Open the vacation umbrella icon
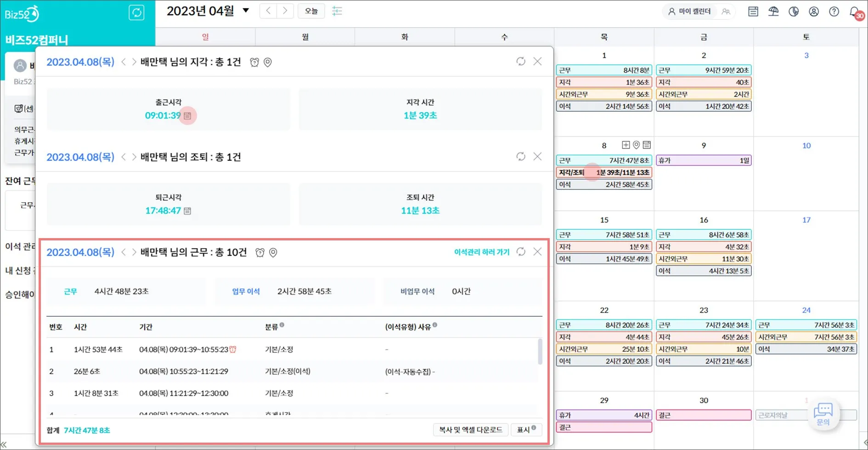 pyautogui.click(x=773, y=11)
